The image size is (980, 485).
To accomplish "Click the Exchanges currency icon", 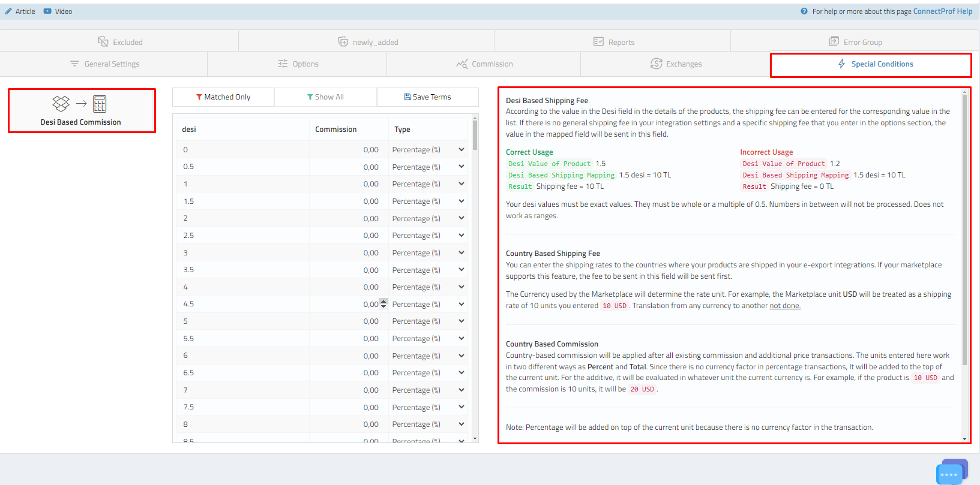I will point(657,64).
